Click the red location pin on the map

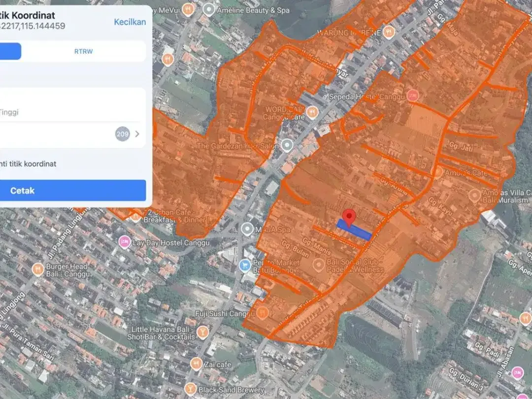tap(349, 218)
